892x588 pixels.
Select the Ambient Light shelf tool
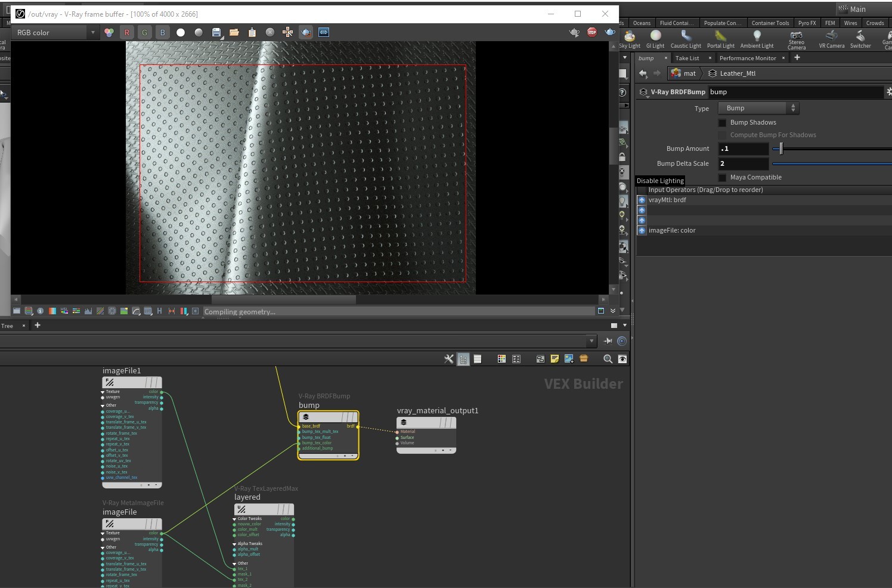[x=757, y=40]
